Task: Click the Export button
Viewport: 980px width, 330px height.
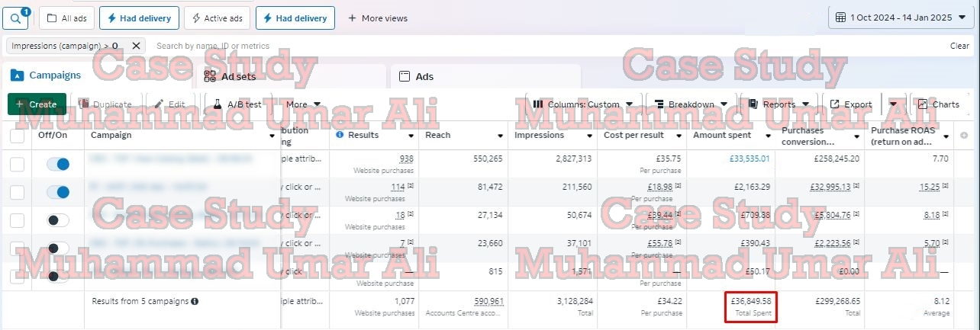Action: [x=851, y=104]
